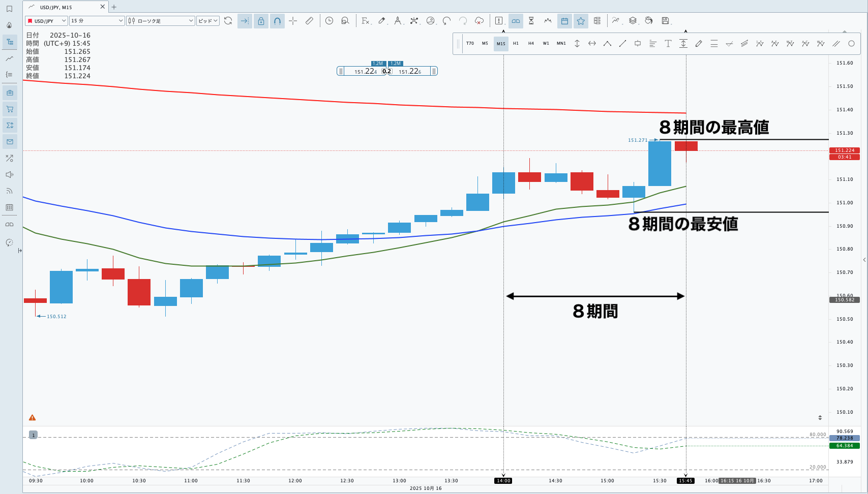Toggle the chart lock button
Image resolution: width=868 pixels, height=494 pixels.
(261, 21)
